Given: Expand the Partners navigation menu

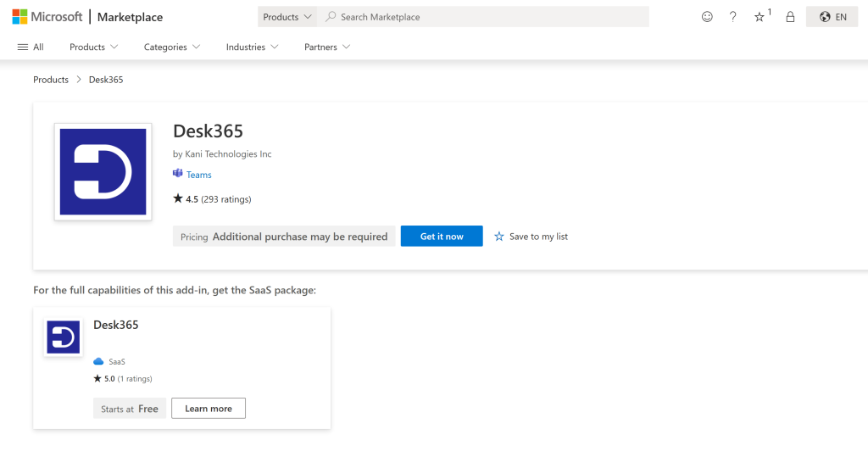Looking at the screenshot, I should tap(327, 47).
